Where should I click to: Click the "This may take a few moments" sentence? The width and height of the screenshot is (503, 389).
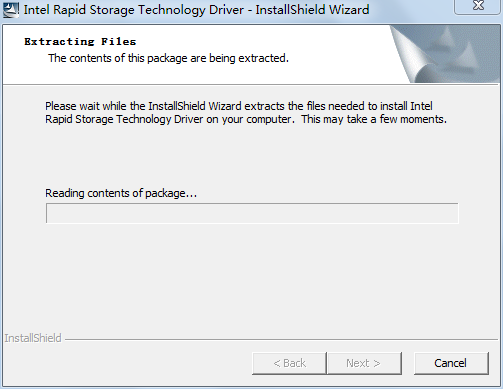[374, 119]
